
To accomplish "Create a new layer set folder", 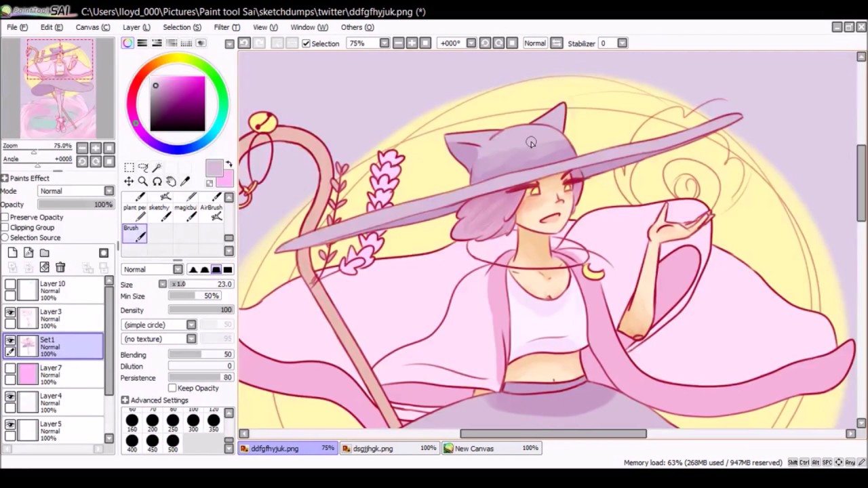I will click(x=44, y=253).
